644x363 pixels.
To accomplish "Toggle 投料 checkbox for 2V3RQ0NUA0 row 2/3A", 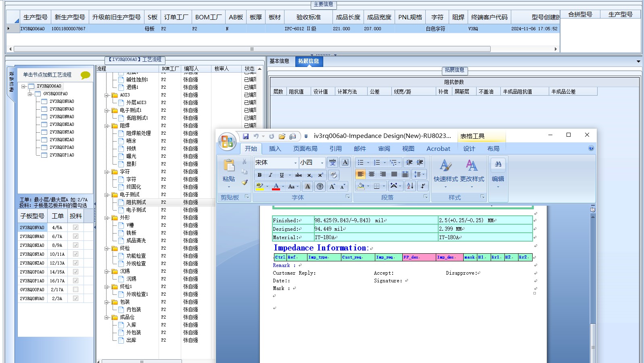I will click(75, 298).
